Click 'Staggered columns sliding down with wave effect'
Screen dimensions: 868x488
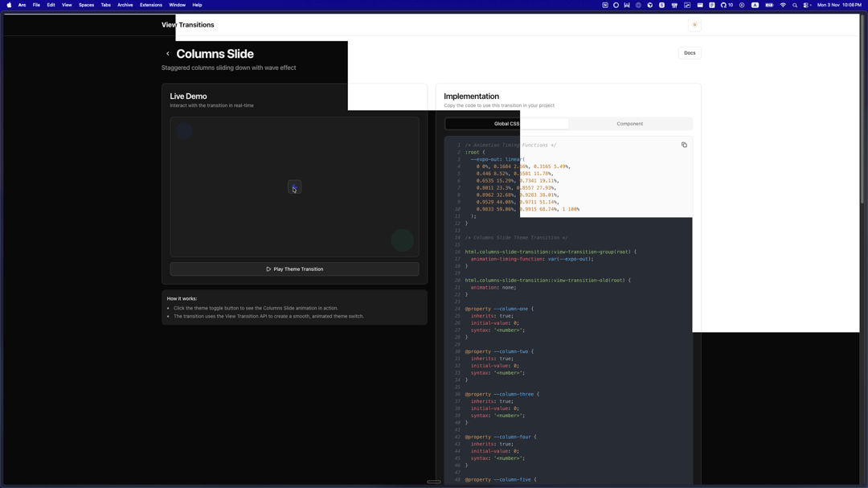228,68
